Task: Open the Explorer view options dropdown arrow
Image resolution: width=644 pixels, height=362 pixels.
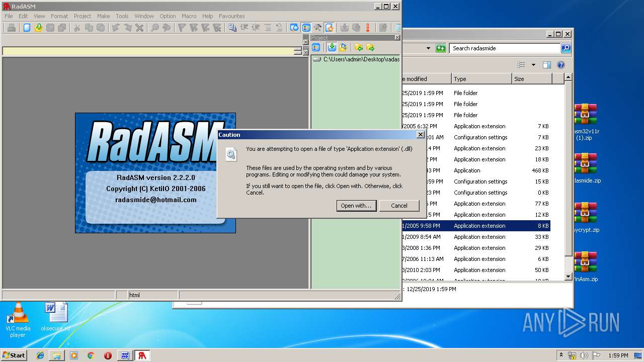Action: click(533, 65)
